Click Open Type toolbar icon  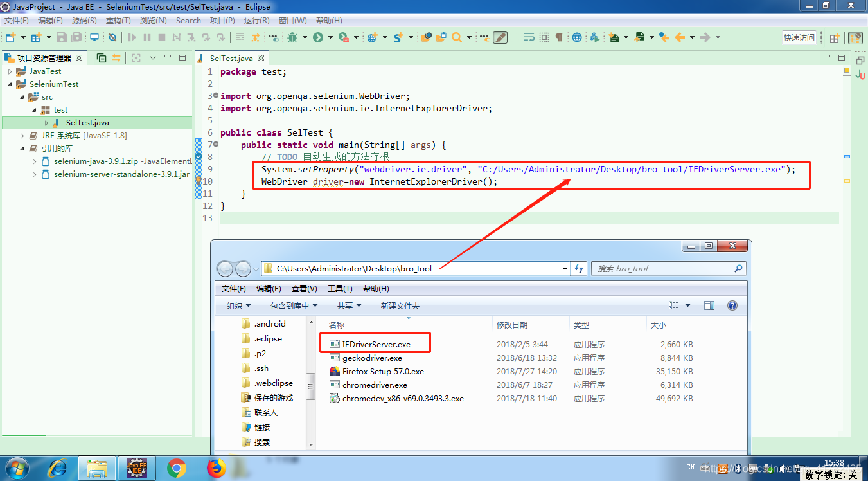[x=427, y=37]
